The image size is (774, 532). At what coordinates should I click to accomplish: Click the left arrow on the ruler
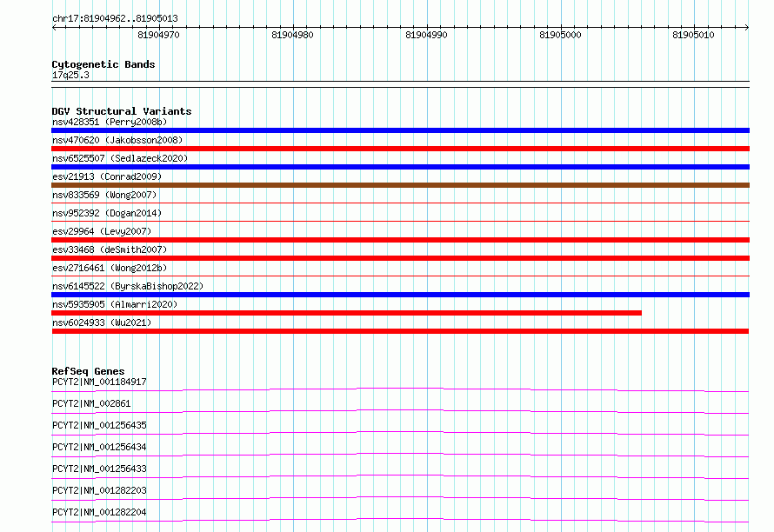tap(54, 27)
